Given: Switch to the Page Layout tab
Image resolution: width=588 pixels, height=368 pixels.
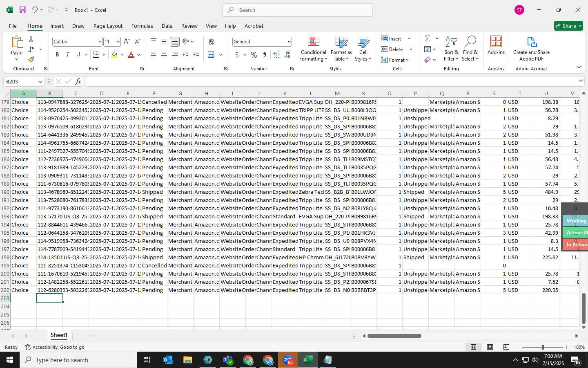Looking at the screenshot, I should point(108,26).
